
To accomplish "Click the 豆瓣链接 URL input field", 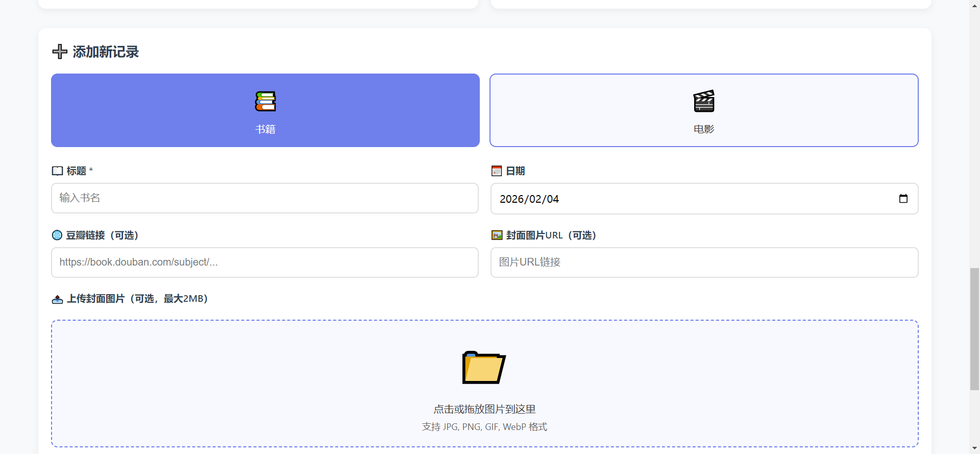I will (x=264, y=262).
